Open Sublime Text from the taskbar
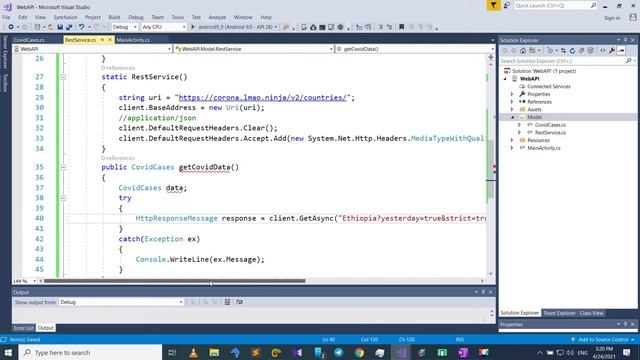This screenshot has width=640, height=360. point(256,352)
